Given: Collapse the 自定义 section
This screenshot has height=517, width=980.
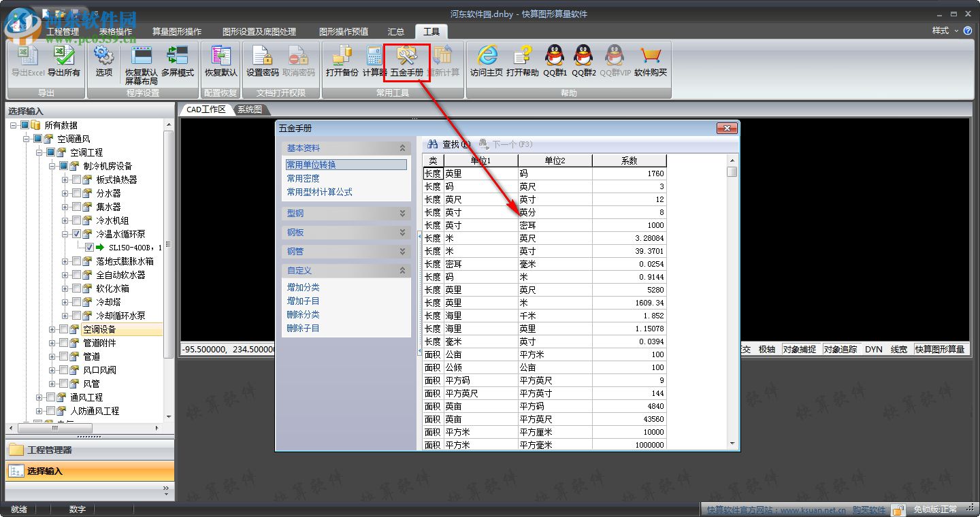Looking at the screenshot, I should tap(346, 270).
